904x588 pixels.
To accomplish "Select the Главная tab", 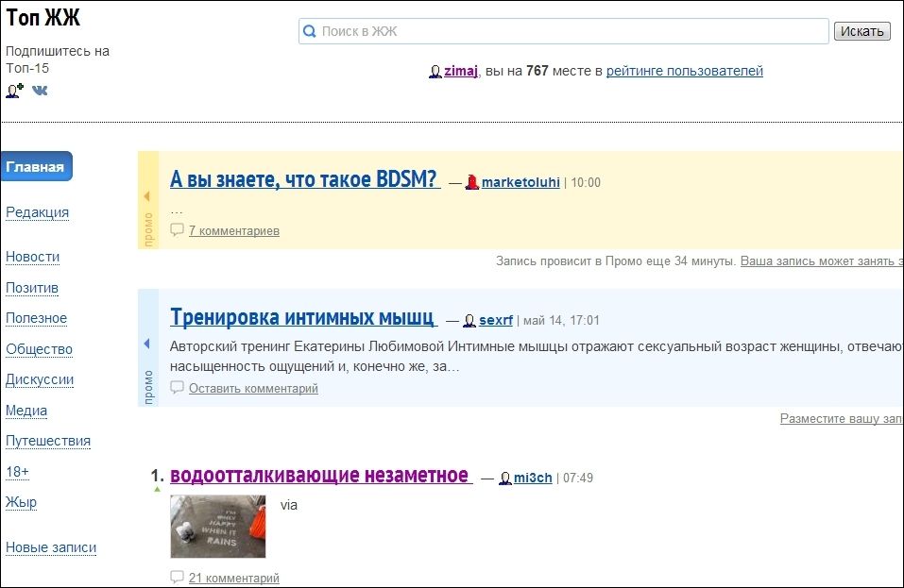I will [36, 166].
